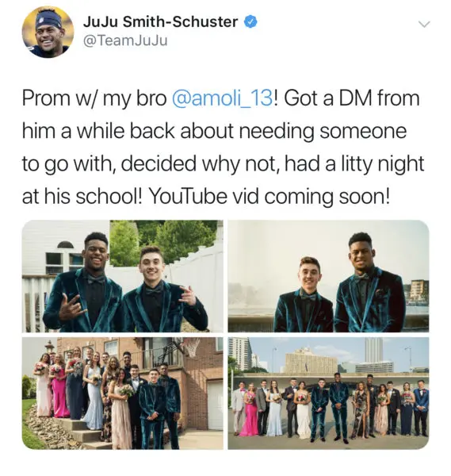Open JuJu Smith-Schuster's profile avatar
Screen dimensions: 451x476
tap(48, 33)
